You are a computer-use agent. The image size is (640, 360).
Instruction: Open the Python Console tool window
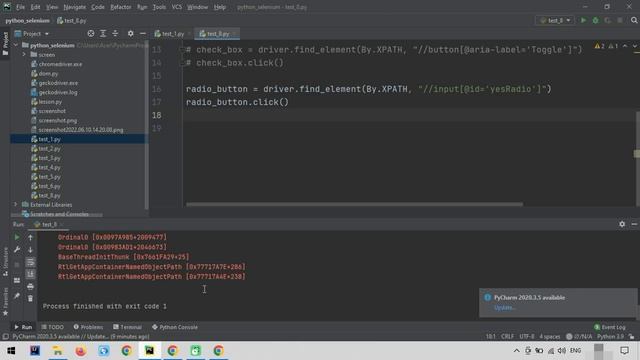coord(175,327)
